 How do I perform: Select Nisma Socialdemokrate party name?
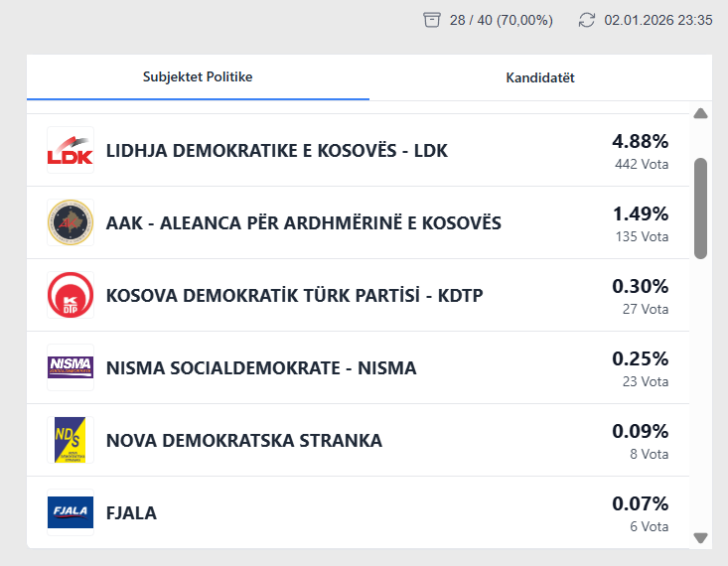(261, 367)
